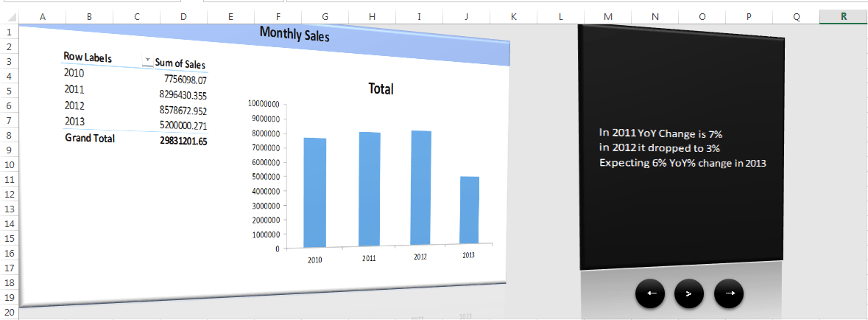Image resolution: width=868 pixels, height=320 pixels.
Task: Select column G header
Action: tap(325, 17)
